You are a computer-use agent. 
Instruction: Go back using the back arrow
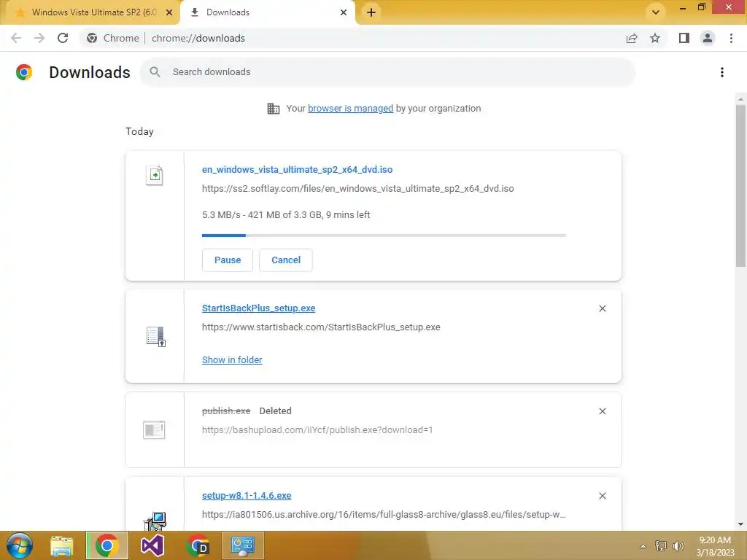tap(16, 38)
